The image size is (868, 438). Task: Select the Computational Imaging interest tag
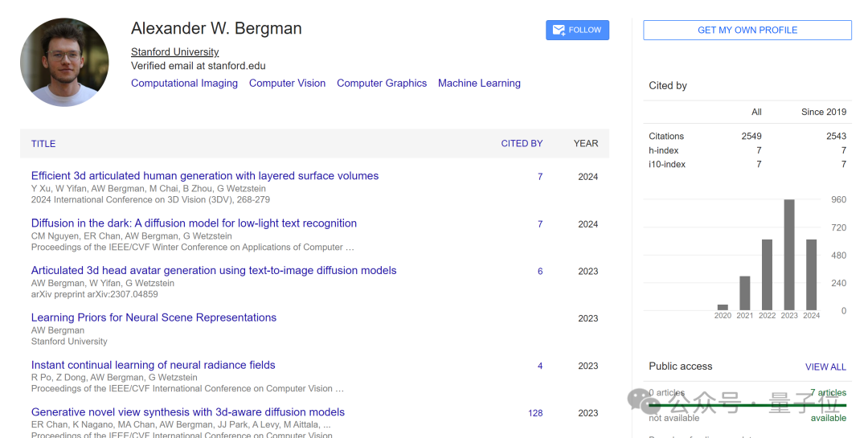tap(184, 83)
